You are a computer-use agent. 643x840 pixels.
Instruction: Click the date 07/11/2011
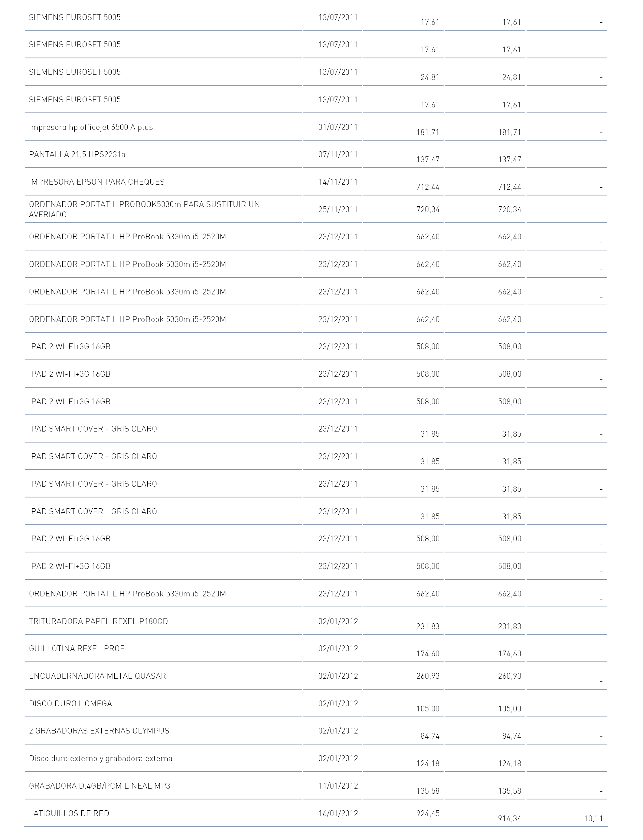338,155
